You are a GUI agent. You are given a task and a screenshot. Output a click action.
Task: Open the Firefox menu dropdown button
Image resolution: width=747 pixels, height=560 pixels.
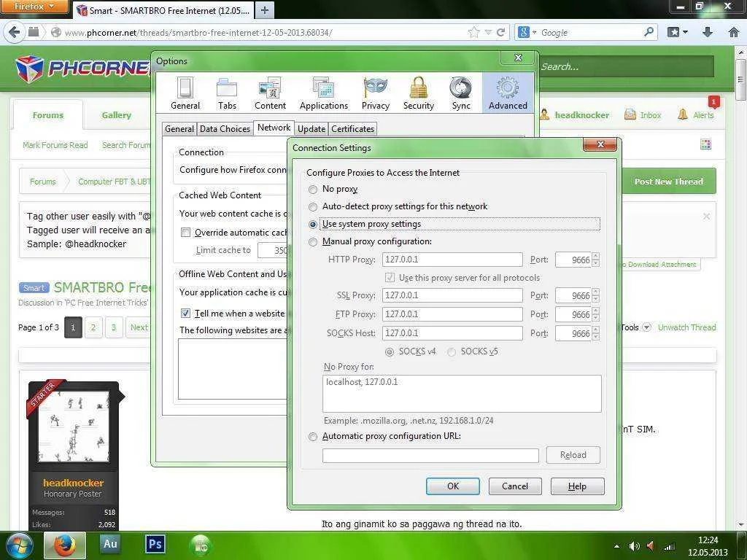34,6
